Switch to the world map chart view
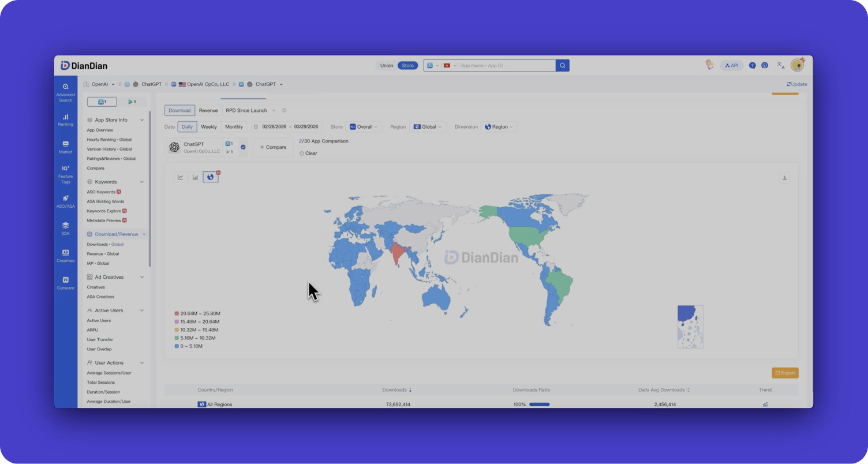Image resolution: width=868 pixels, height=464 pixels. (211, 177)
